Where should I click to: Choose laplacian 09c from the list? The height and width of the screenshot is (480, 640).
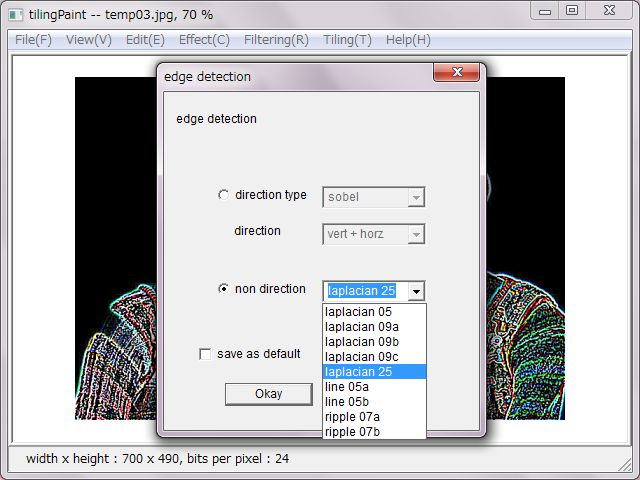coord(374,357)
